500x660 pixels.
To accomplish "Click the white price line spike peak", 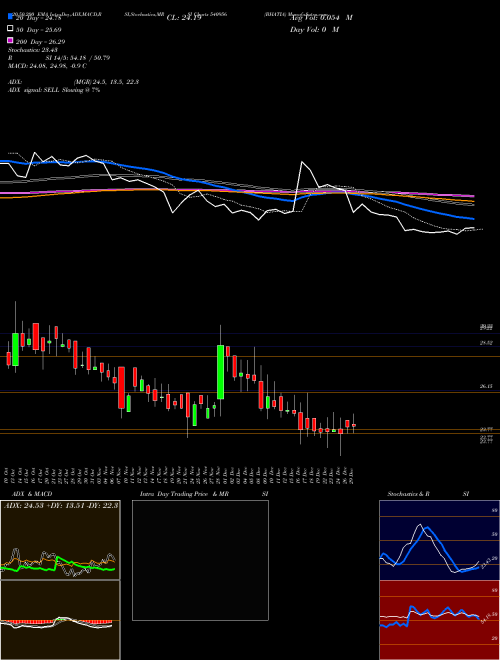I will point(302,162).
